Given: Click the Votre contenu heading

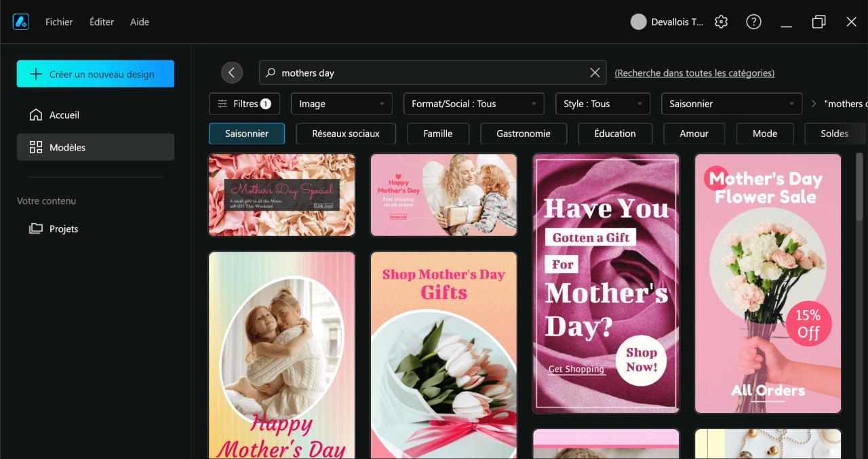Looking at the screenshot, I should click(47, 201).
